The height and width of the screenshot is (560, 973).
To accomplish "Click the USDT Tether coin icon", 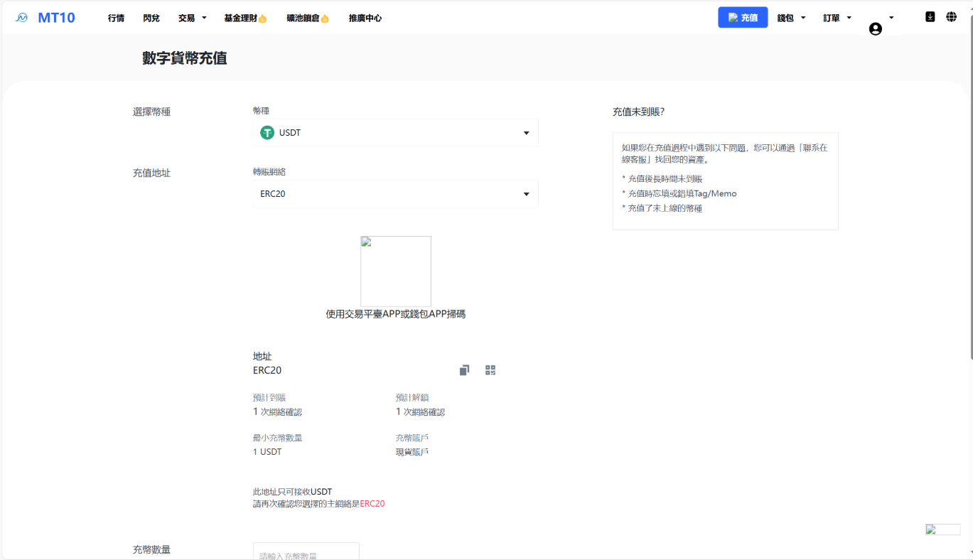I will [267, 133].
